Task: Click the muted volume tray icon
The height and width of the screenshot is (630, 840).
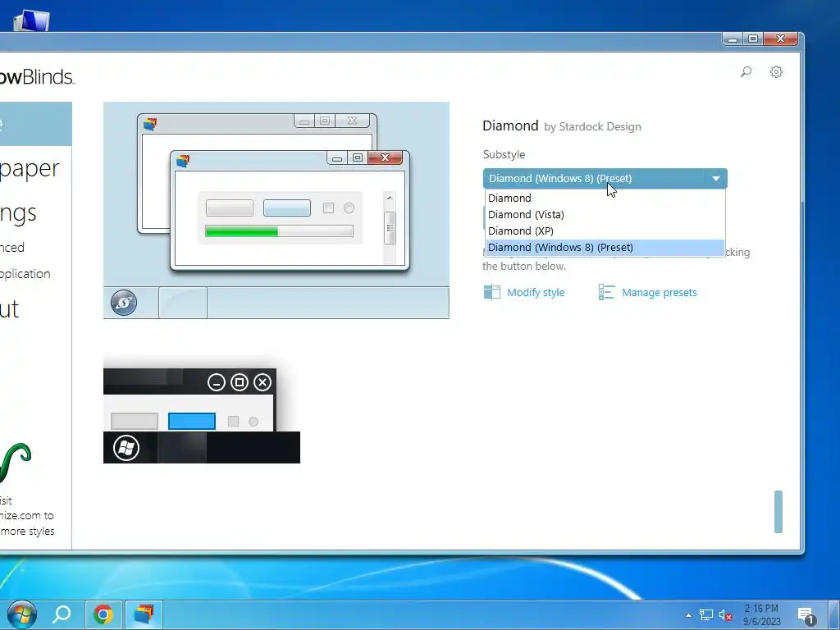Action: click(x=725, y=615)
